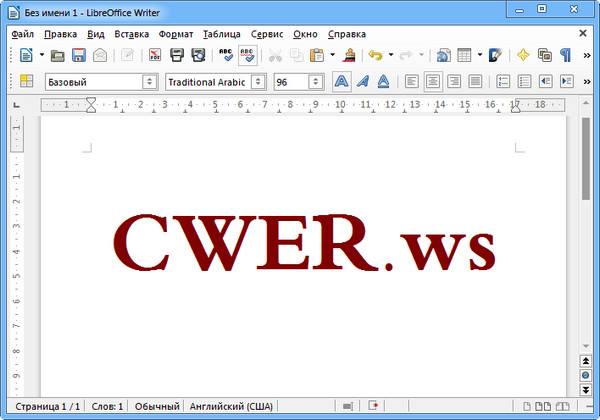
Task: Open the Вставка menu
Action: coord(132,34)
